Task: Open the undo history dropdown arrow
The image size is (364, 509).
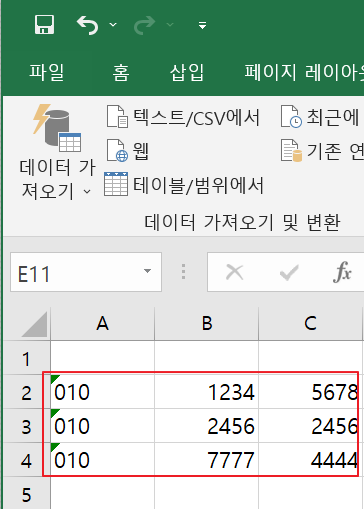Action: [113, 25]
